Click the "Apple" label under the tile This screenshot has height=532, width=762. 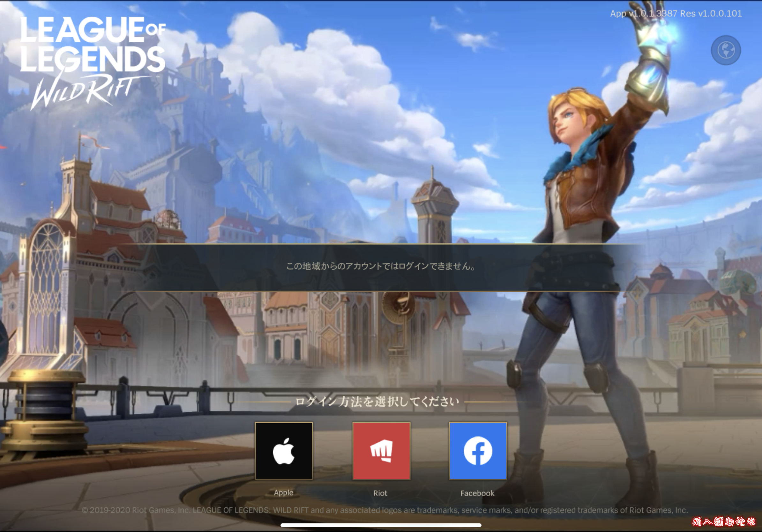(x=283, y=492)
